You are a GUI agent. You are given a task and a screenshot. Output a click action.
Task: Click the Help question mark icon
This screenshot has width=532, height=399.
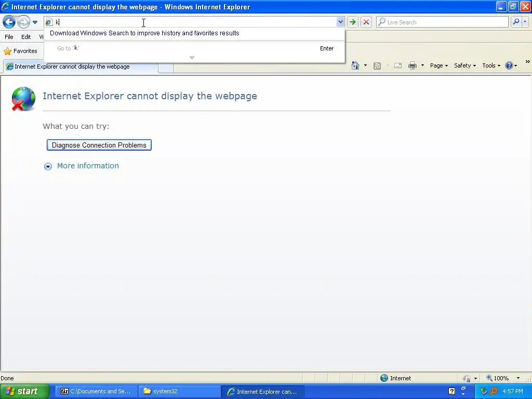pyautogui.click(x=509, y=65)
